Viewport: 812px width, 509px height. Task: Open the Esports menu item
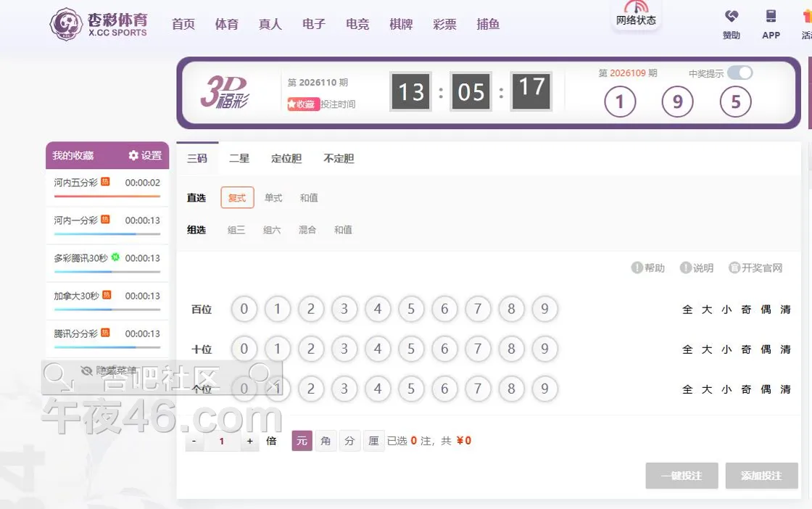tap(357, 25)
